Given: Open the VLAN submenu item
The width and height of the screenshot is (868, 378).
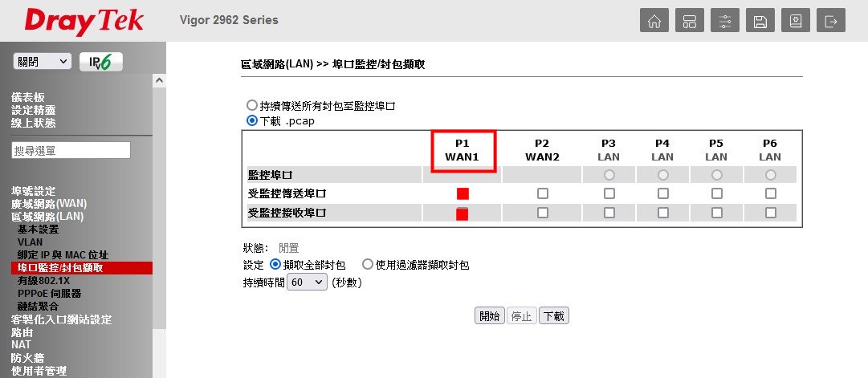Looking at the screenshot, I should tap(31, 242).
